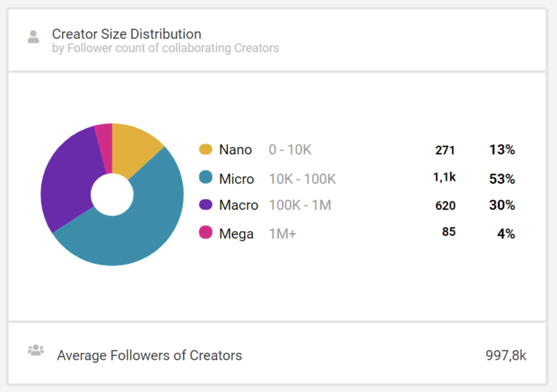Select the pink Mega legend dot
Image resolution: width=557 pixels, height=392 pixels.
pos(206,233)
